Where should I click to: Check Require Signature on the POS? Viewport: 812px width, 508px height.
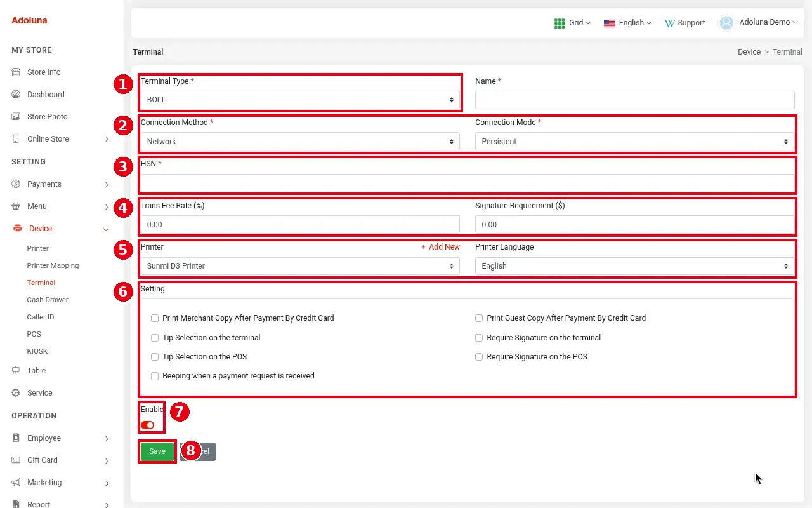479,357
